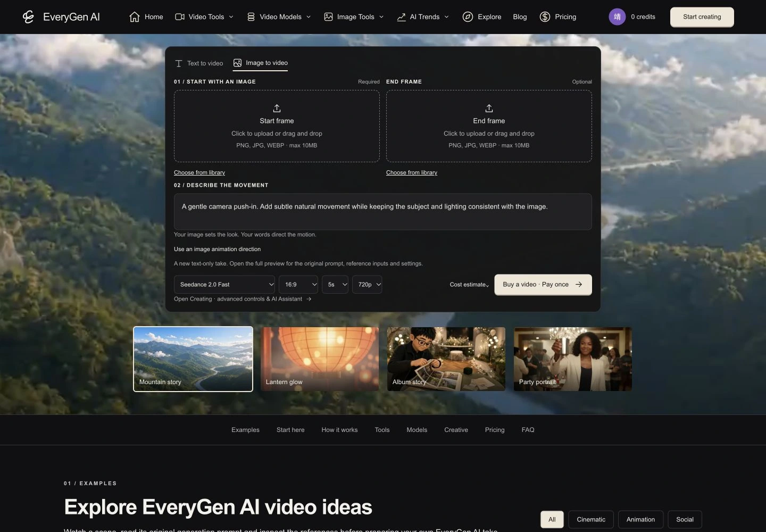Screen dimensions: 766x532
Task: Click arrow beside Open Creating link
Action: tap(309, 299)
